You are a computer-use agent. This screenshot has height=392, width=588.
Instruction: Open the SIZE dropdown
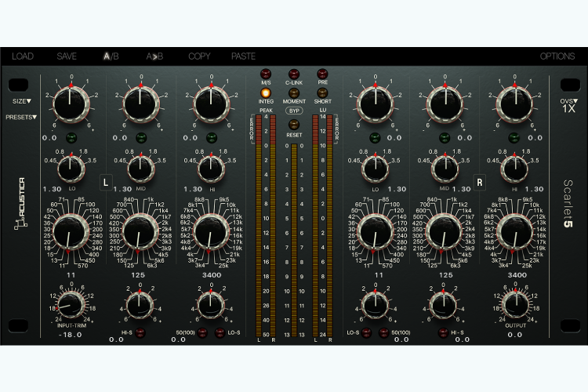22,101
